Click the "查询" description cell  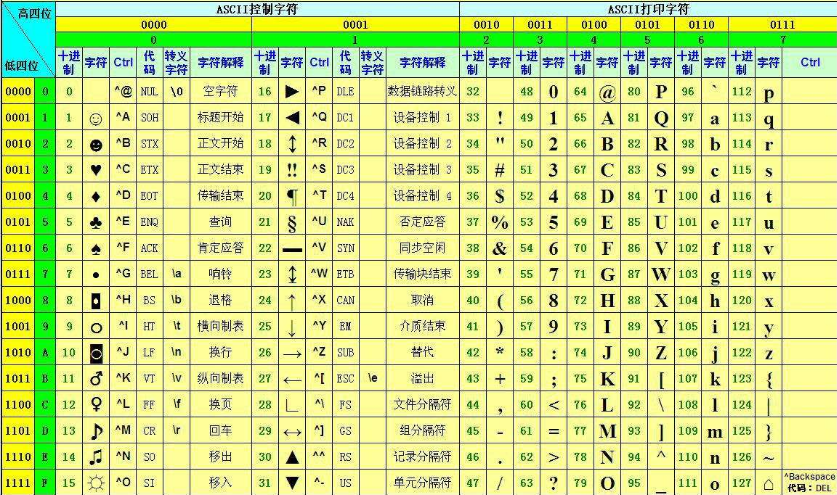[x=220, y=222]
